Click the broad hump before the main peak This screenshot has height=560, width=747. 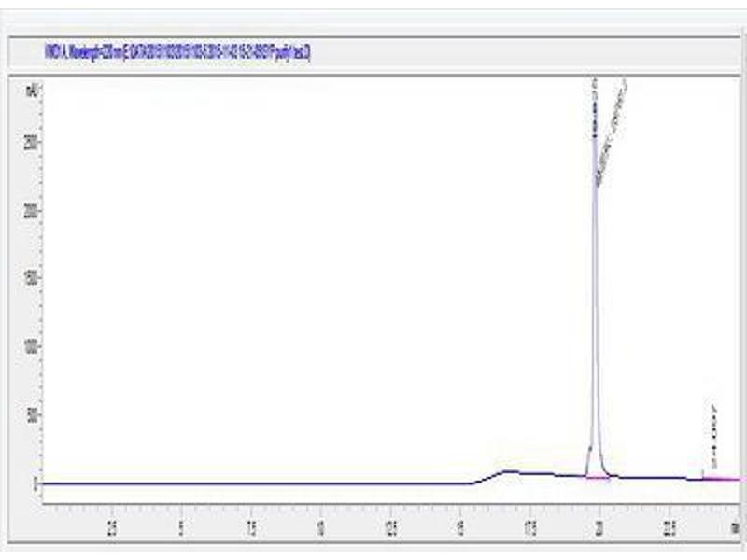pos(510,472)
